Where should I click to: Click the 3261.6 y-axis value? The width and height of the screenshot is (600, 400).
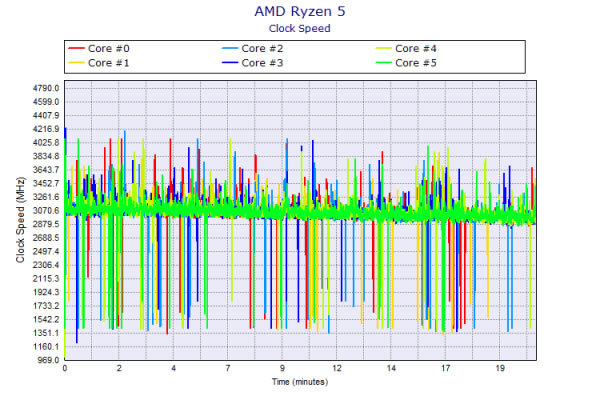tap(46, 197)
